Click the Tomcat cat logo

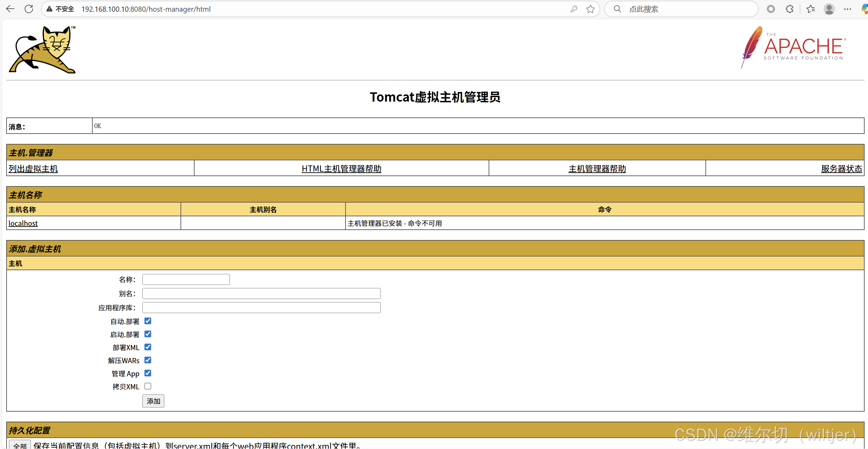click(42, 49)
